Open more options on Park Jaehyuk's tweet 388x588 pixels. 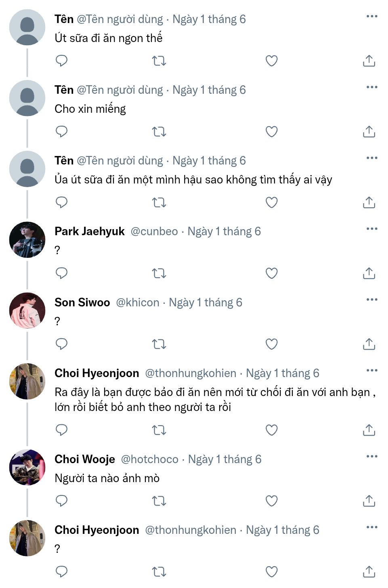(x=371, y=229)
